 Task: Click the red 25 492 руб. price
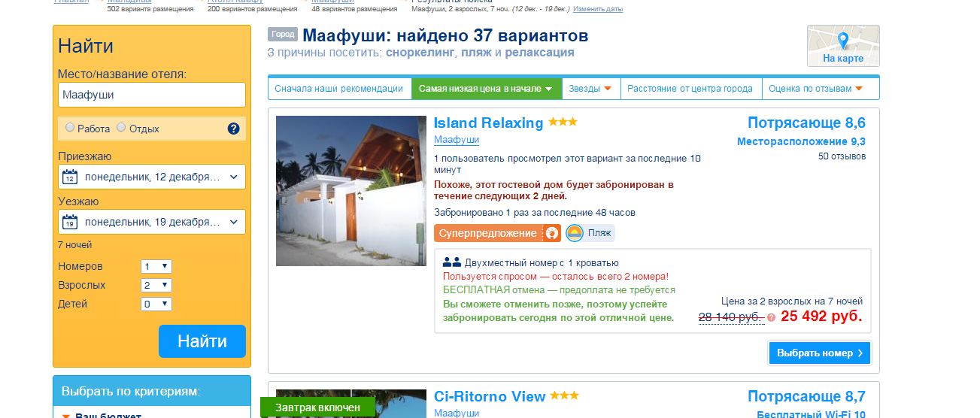click(821, 317)
